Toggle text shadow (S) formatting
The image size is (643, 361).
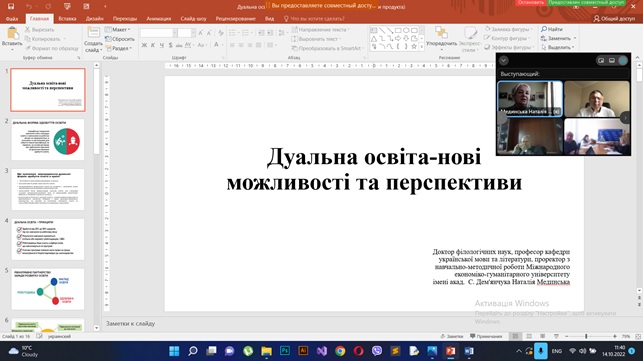tap(170, 45)
